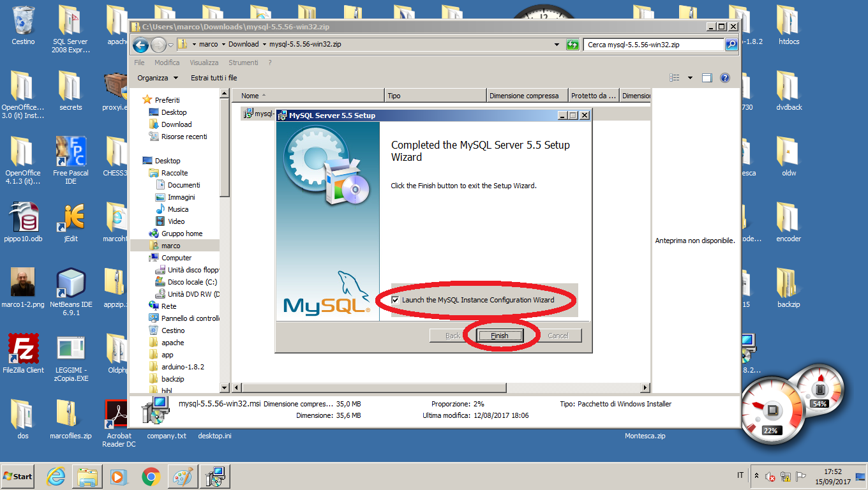Click the Finish button in setup wizard
The height and width of the screenshot is (490, 868).
coord(500,336)
